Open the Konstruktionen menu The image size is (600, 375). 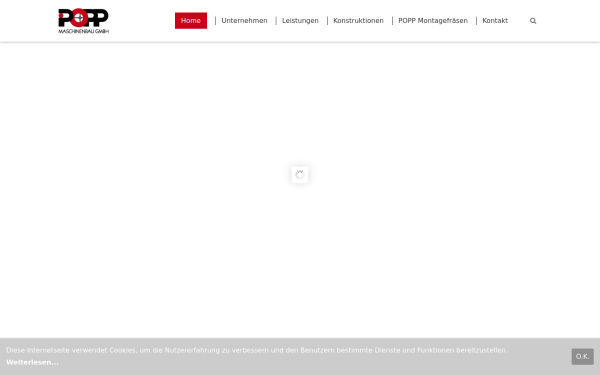(x=358, y=21)
